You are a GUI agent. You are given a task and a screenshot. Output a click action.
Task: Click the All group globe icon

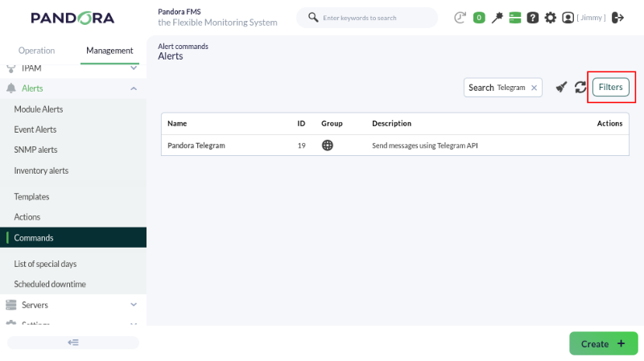pos(328,146)
